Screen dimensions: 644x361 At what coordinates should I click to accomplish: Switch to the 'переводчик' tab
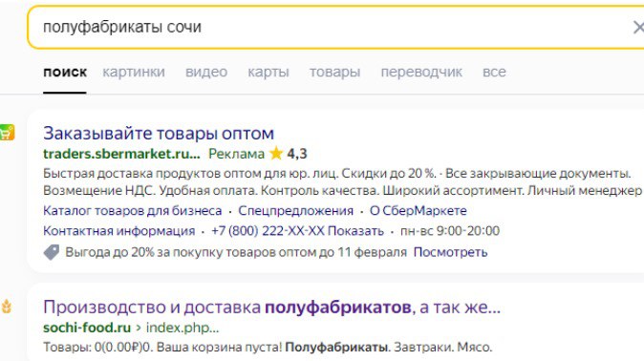[x=421, y=73]
